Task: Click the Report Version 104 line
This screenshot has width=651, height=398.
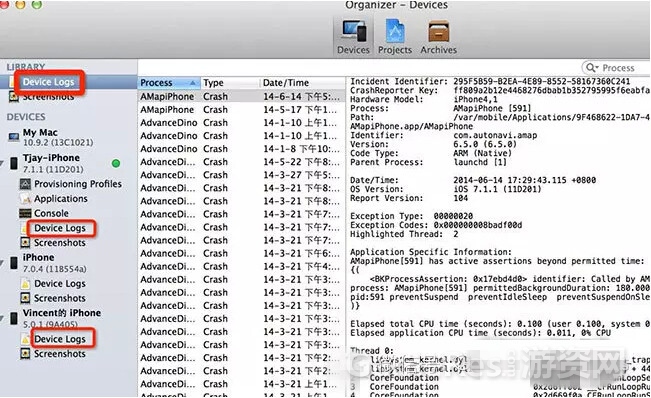Action: click(409, 198)
